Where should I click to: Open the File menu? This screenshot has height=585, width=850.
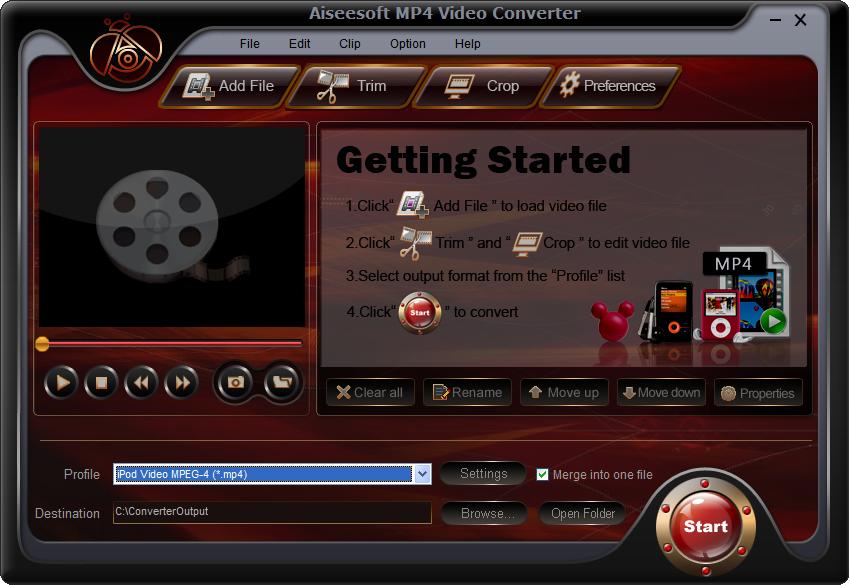click(x=249, y=44)
